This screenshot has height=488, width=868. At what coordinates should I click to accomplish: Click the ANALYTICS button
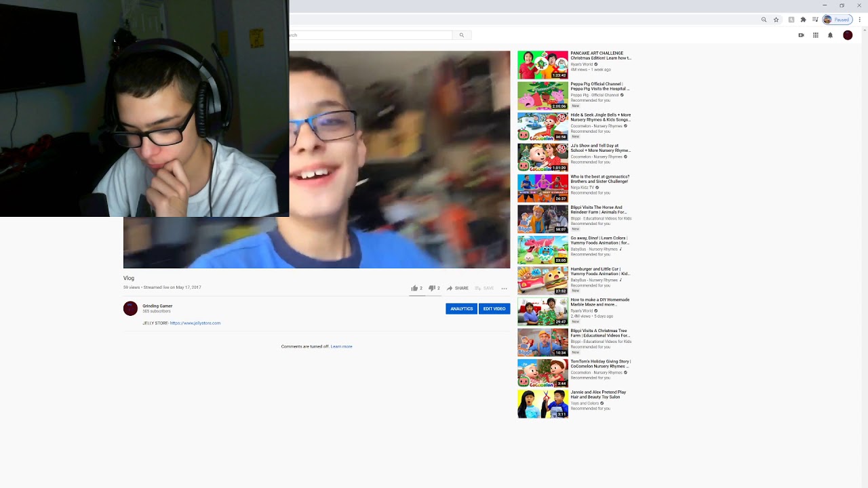(x=461, y=308)
